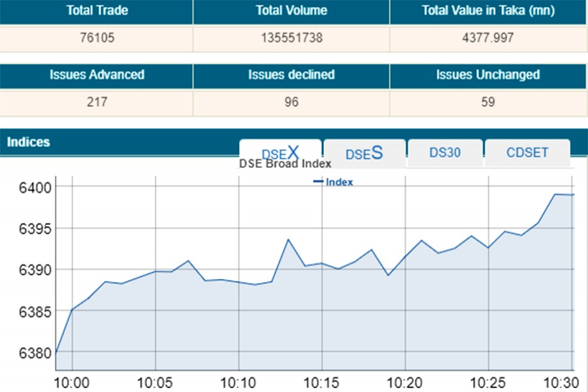The image size is (588, 392).
Task: Select the DS30 tab
Action: [445, 152]
